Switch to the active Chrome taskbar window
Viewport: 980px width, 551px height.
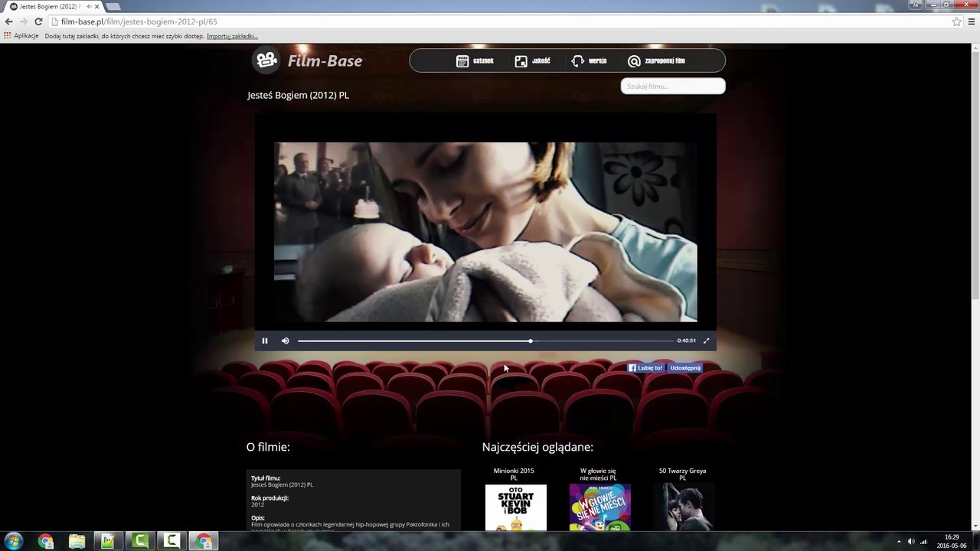coord(204,541)
